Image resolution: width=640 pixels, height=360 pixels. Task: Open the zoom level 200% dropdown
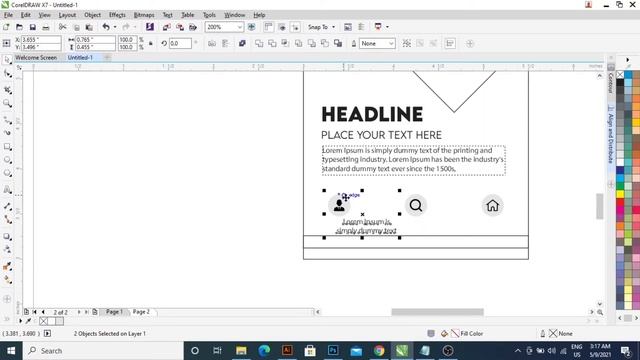[x=240, y=27]
